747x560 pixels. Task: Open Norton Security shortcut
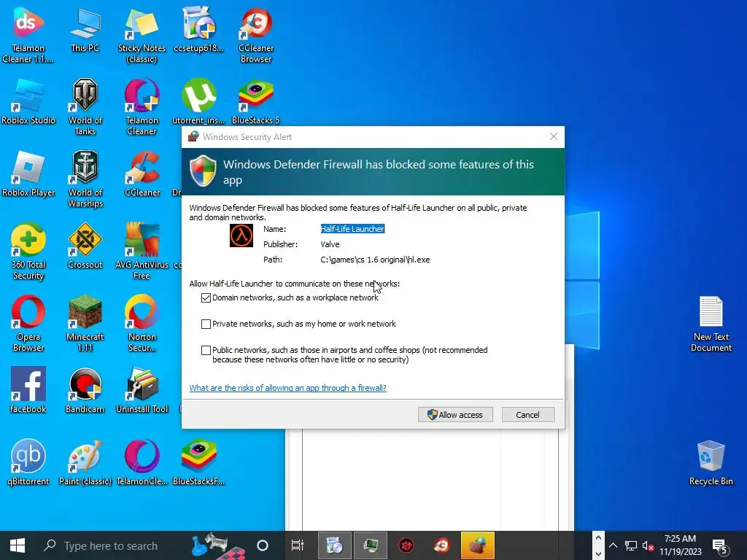[x=142, y=323]
